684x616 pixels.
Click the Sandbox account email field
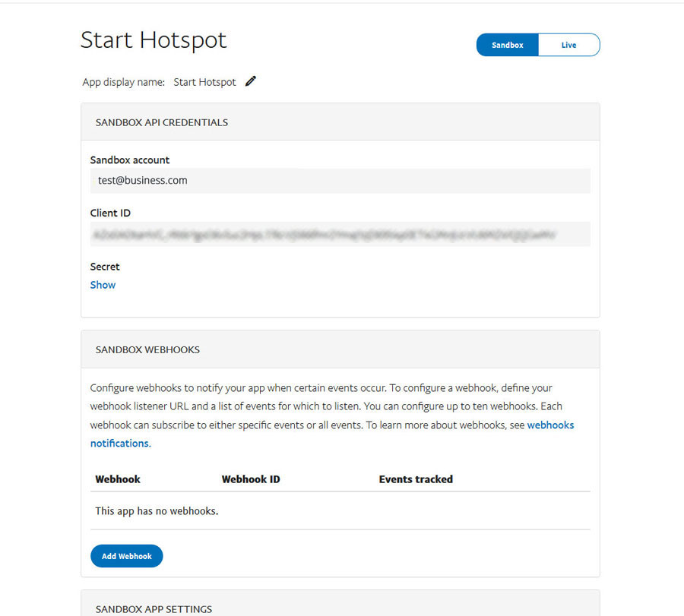coord(340,181)
